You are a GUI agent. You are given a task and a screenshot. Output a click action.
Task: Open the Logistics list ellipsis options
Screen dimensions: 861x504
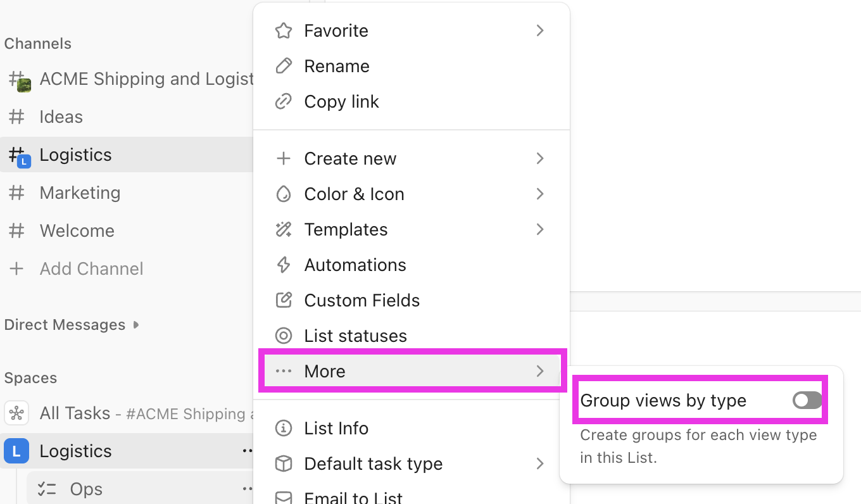tap(248, 451)
